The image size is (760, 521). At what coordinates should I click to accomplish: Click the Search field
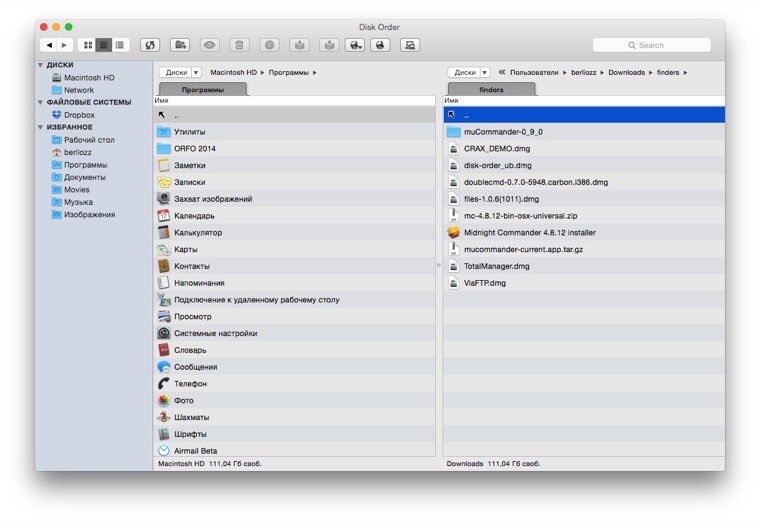click(x=652, y=45)
